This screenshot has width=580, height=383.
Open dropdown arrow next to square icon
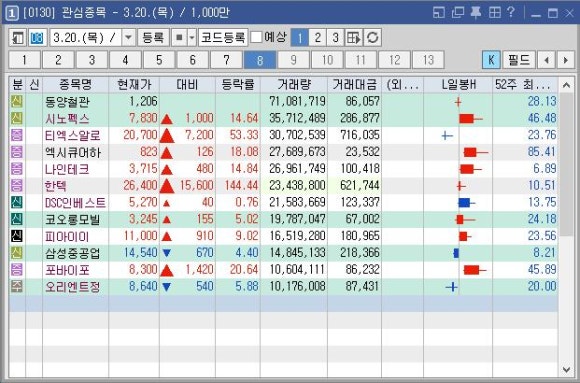coord(192,38)
